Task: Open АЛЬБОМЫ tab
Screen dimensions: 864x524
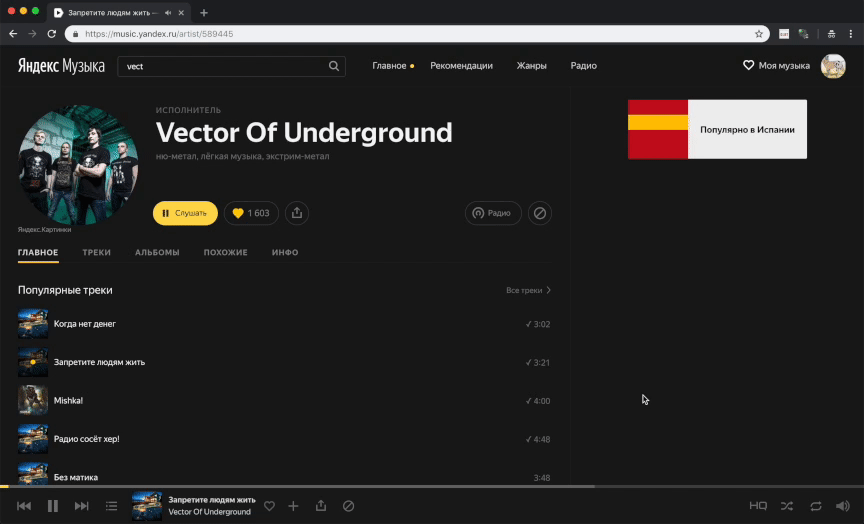Action: 157,252
